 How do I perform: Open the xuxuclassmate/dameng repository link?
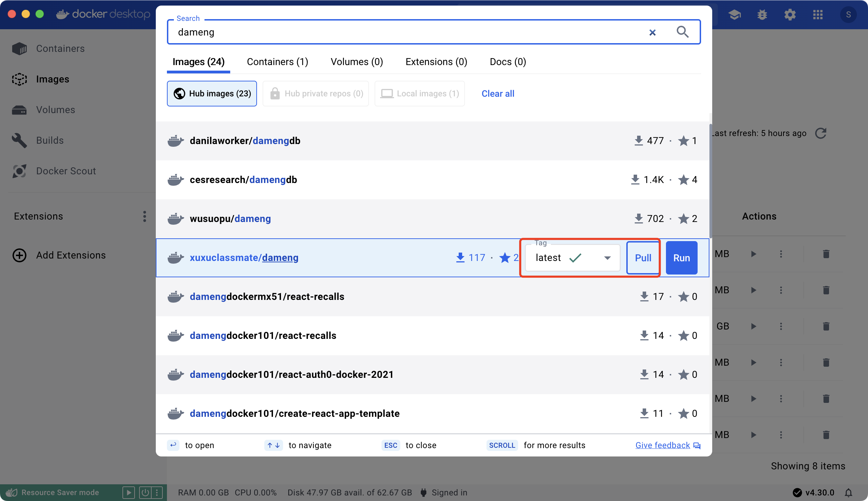(x=244, y=257)
